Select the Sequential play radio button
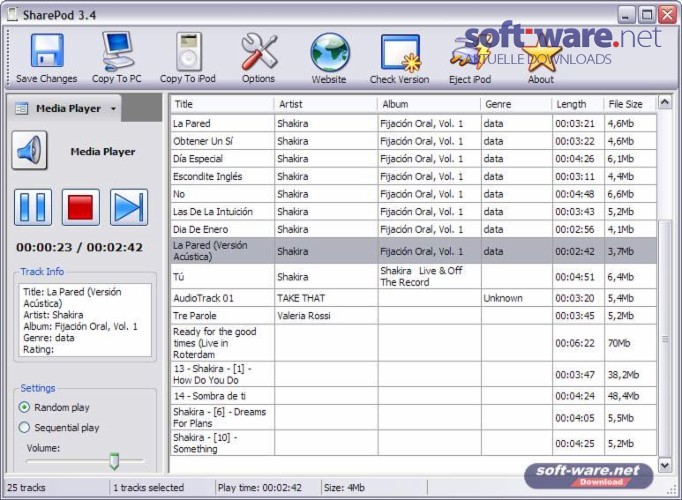This screenshot has width=682, height=500. [x=24, y=427]
